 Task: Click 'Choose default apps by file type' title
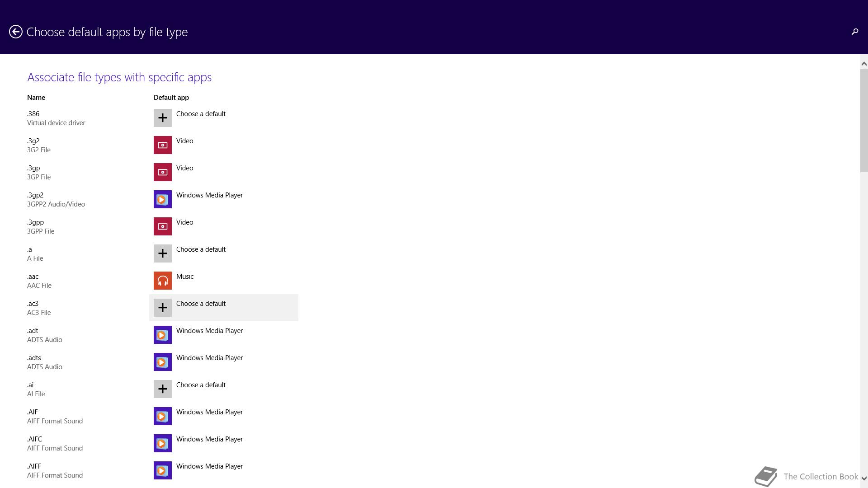(107, 32)
